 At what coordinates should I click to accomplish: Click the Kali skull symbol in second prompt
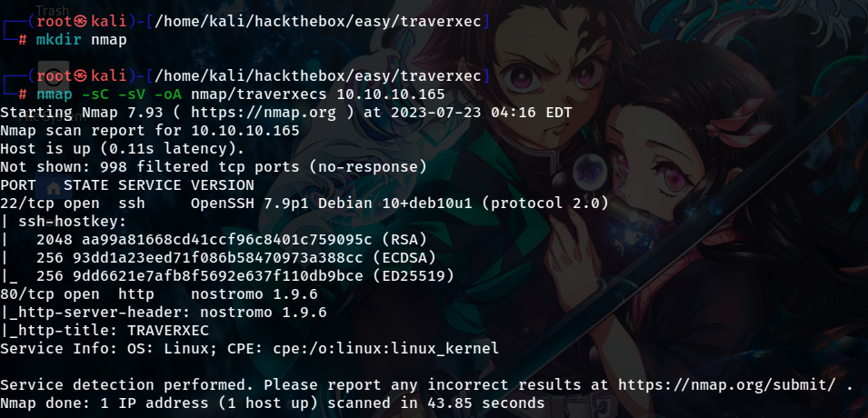82,75
